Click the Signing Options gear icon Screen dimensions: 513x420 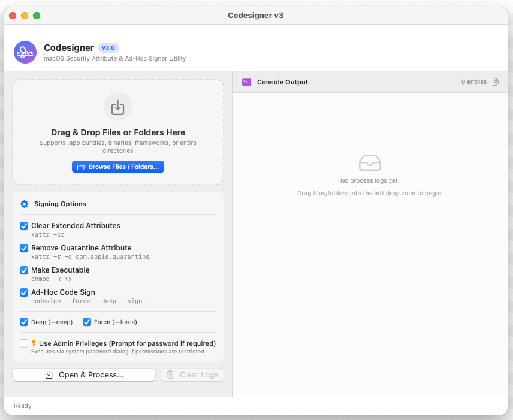pos(24,204)
